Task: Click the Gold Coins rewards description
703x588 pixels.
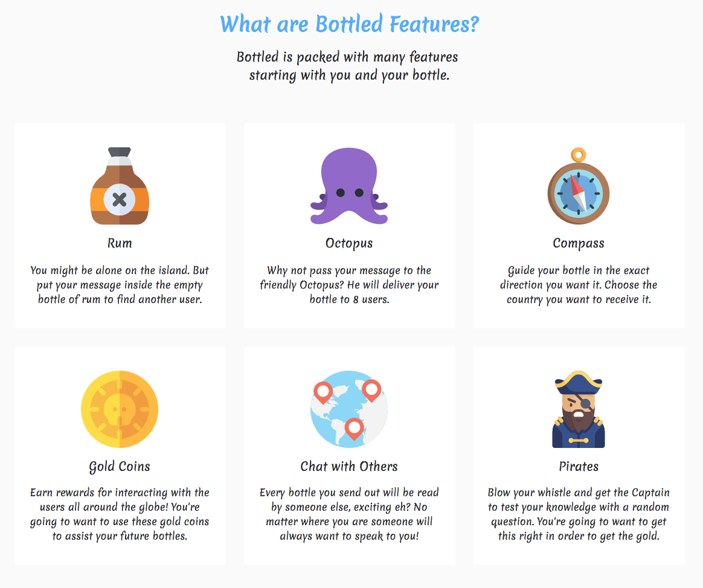Action: (120, 514)
